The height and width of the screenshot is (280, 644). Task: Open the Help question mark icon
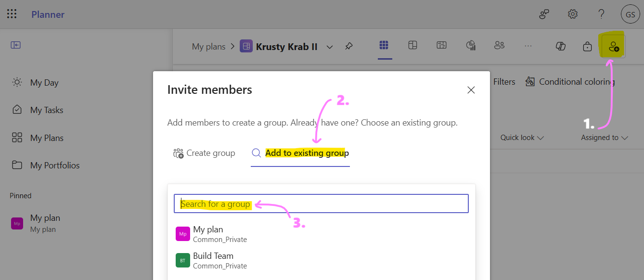coord(601,14)
